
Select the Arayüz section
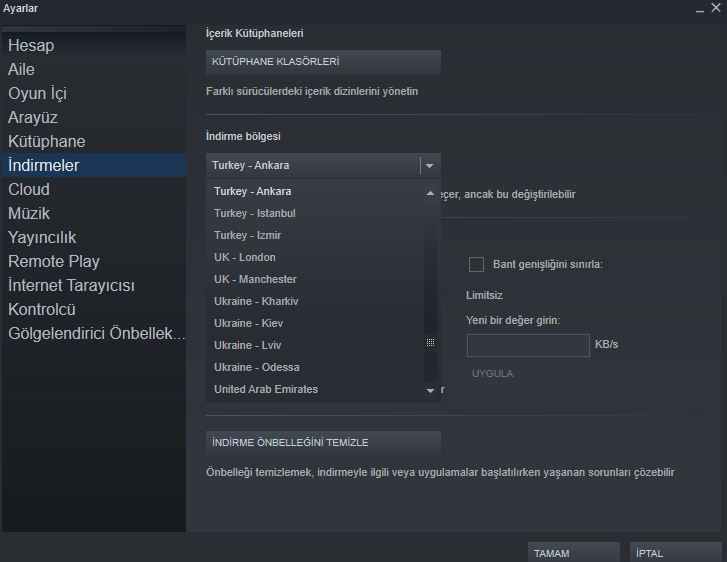[x=94, y=117]
